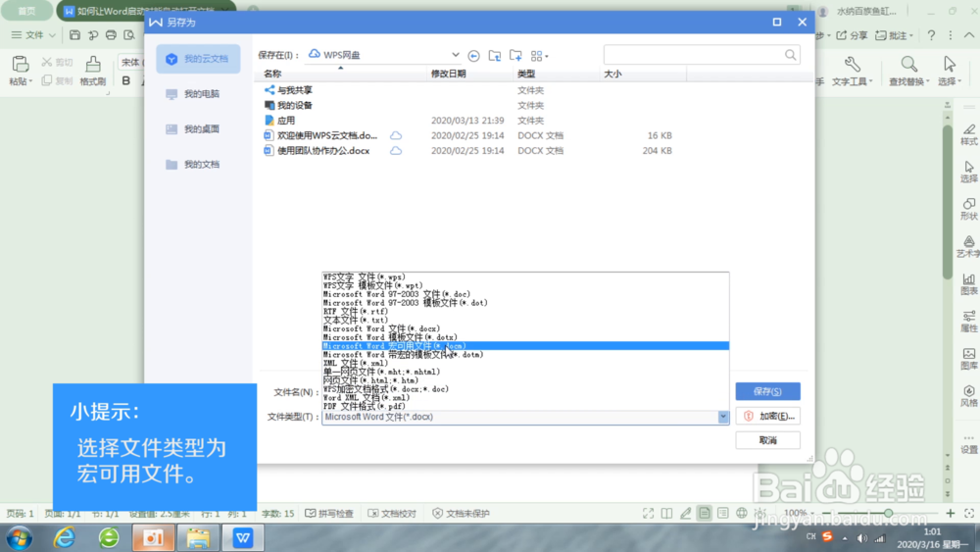This screenshot has width=980, height=552.
Task: Click the search magnifier in the dialog
Action: click(790, 55)
